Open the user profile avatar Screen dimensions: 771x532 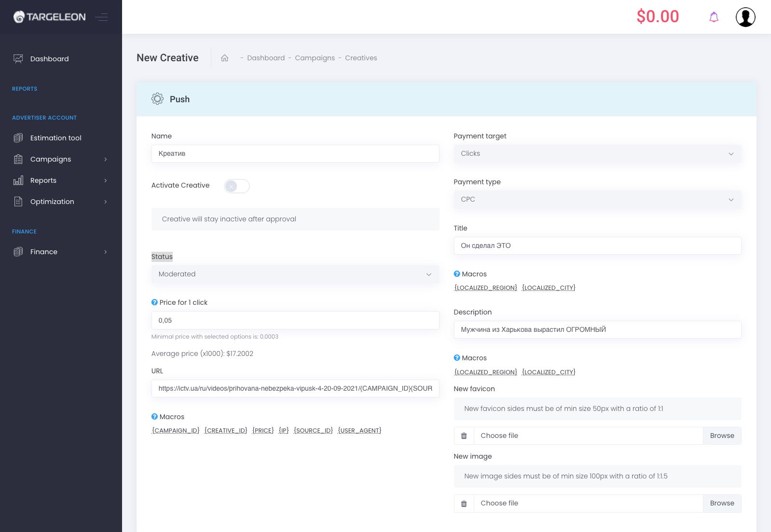point(745,17)
